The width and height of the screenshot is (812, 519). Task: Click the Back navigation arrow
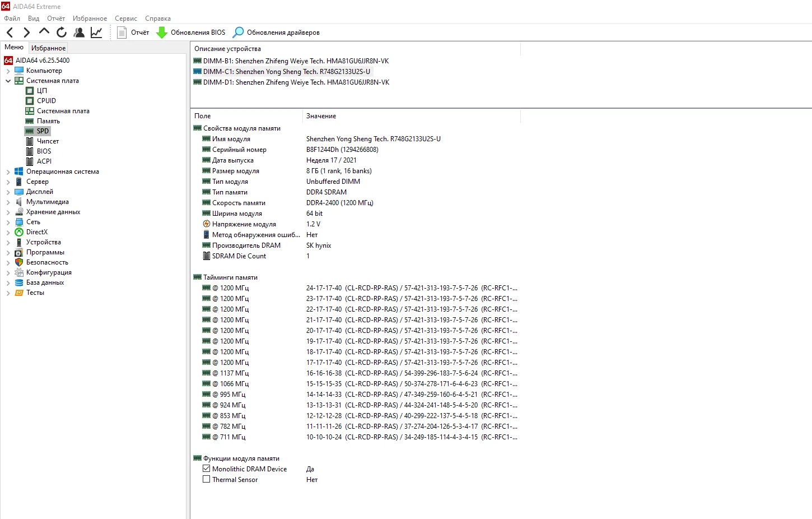[x=10, y=33]
